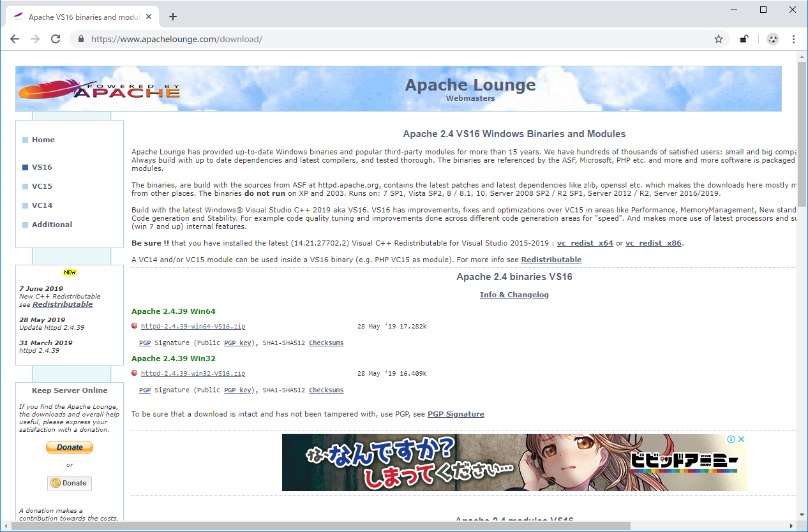Click the 'Apache 2.4.39 Win64' green heading
This screenshot has width=808, height=532.
tap(174, 311)
